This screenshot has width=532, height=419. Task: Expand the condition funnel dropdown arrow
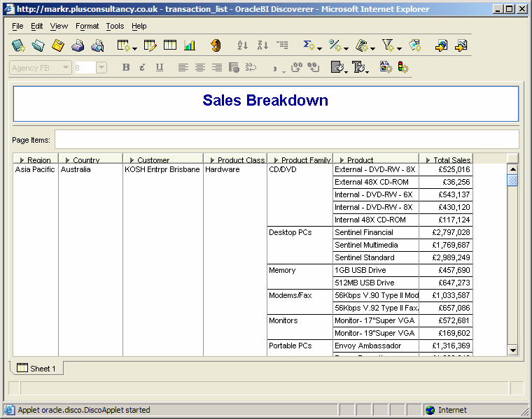399,49
